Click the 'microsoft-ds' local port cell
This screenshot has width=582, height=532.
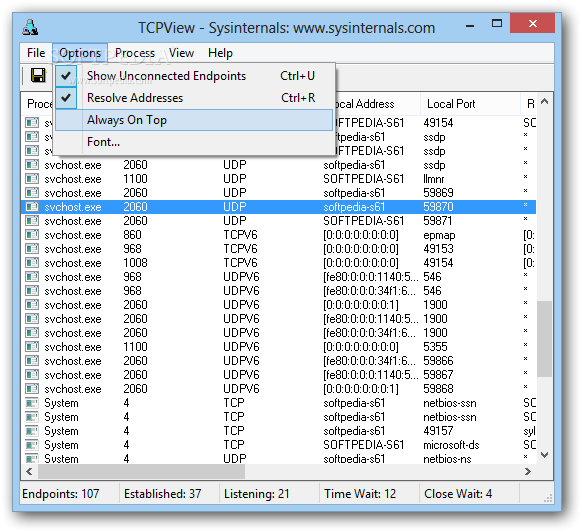[451, 445]
